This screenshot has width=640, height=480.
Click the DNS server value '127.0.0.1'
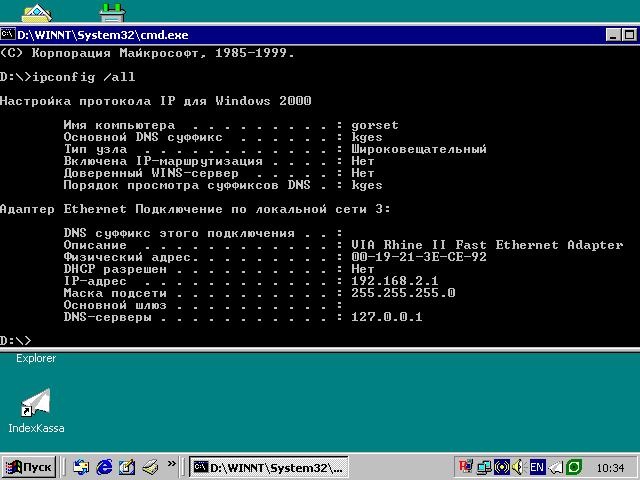pyautogui.click(x=387, y=317)
